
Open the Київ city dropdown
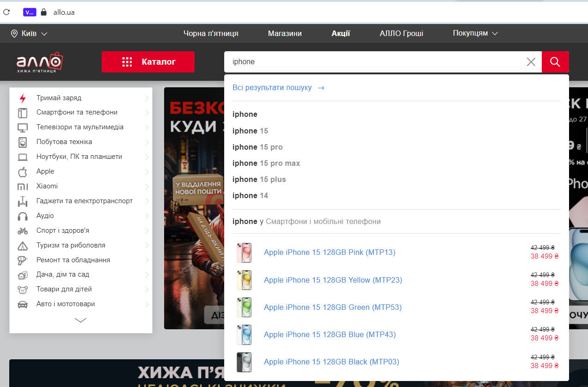tap(29, 34)
